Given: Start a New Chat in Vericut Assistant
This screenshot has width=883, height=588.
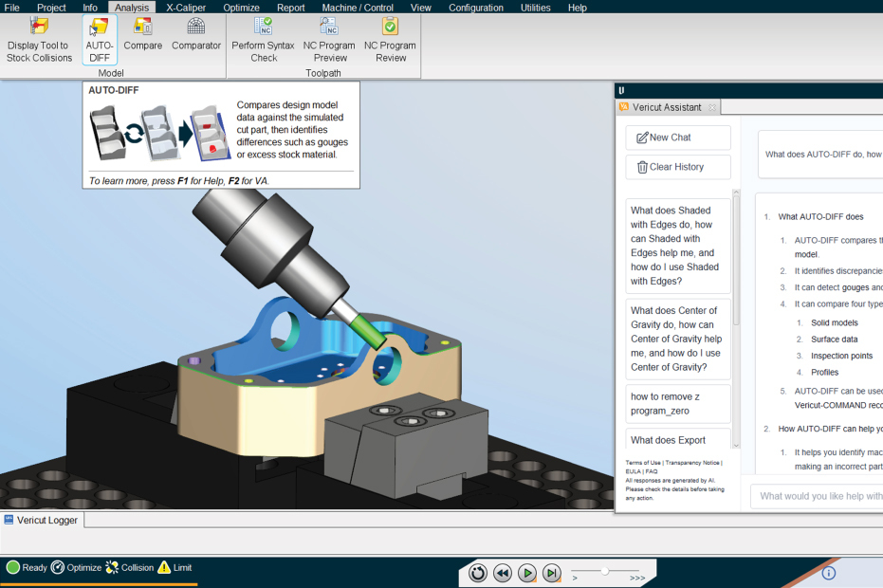Looking at the screenshot, I should (x=678, y=138).
